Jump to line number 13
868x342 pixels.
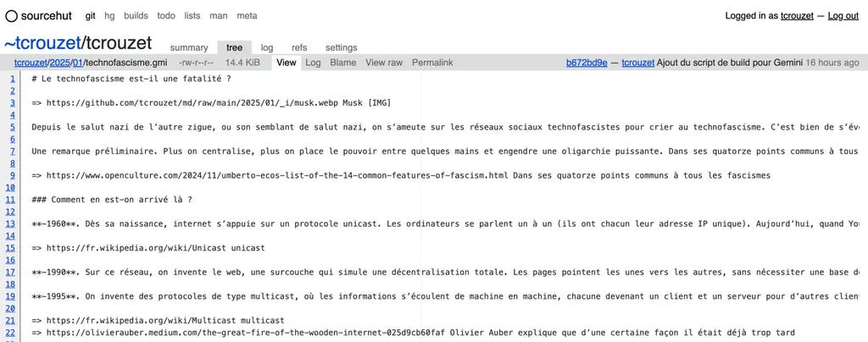point(10,223)
